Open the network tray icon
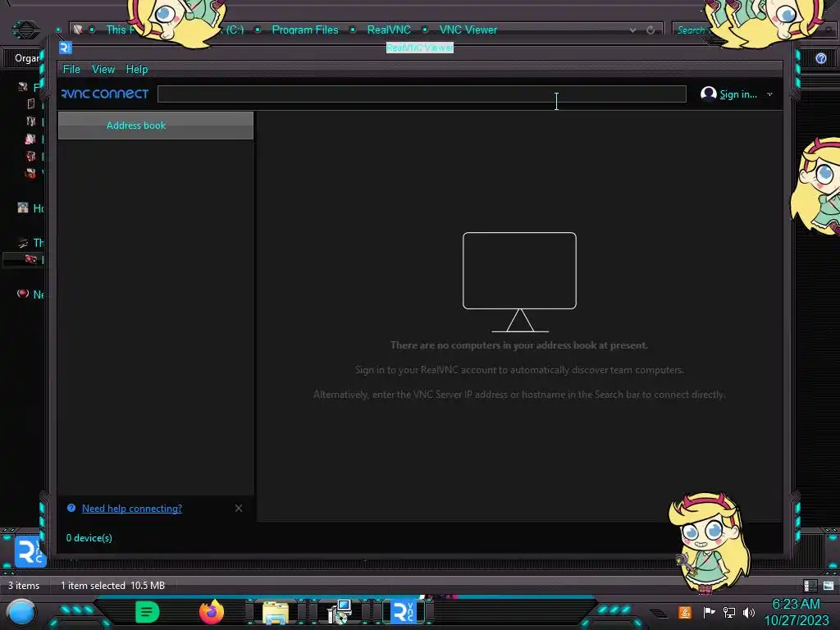840x630 pixels. coord(729,612)
